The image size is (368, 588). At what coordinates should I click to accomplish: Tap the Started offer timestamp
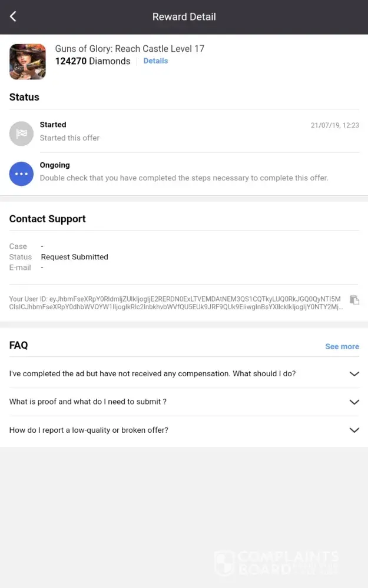coord(334,125)
